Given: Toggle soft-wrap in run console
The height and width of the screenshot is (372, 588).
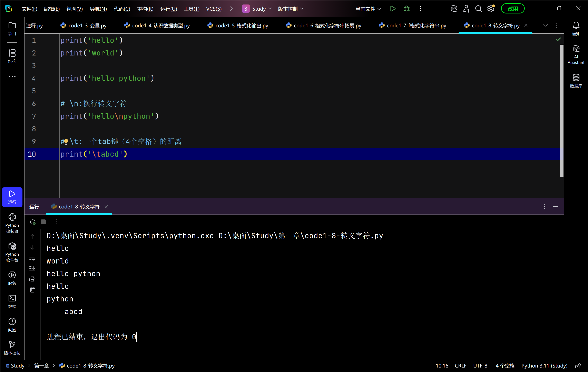Looking at the screenshot, I should coord(32,258).
